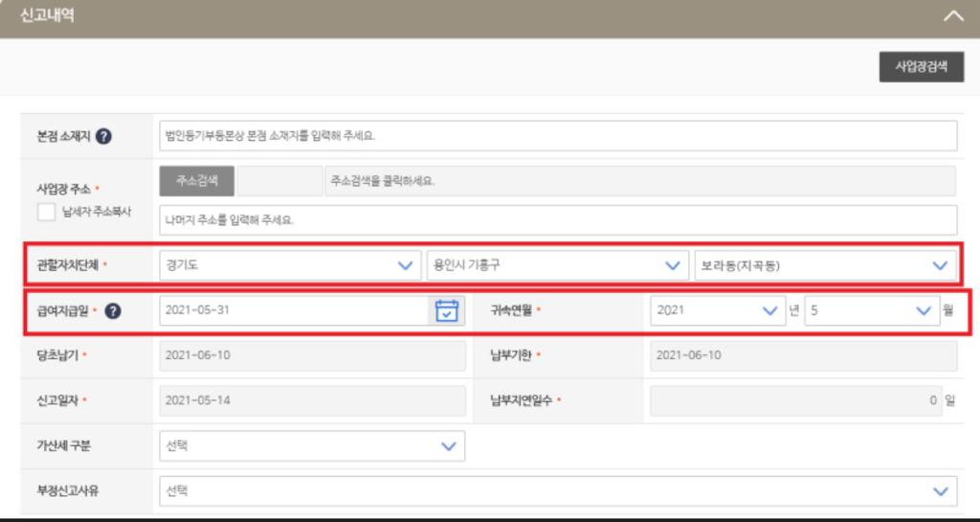Click the 나머지 주소 detail input field
The image size is (980, 522).
click(558, 219)
